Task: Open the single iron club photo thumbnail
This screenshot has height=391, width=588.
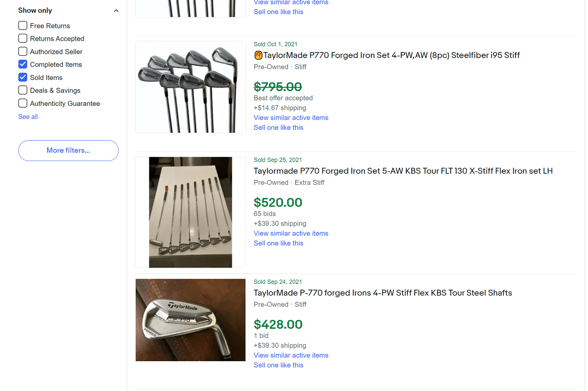Action: click(x=190, y=320)
